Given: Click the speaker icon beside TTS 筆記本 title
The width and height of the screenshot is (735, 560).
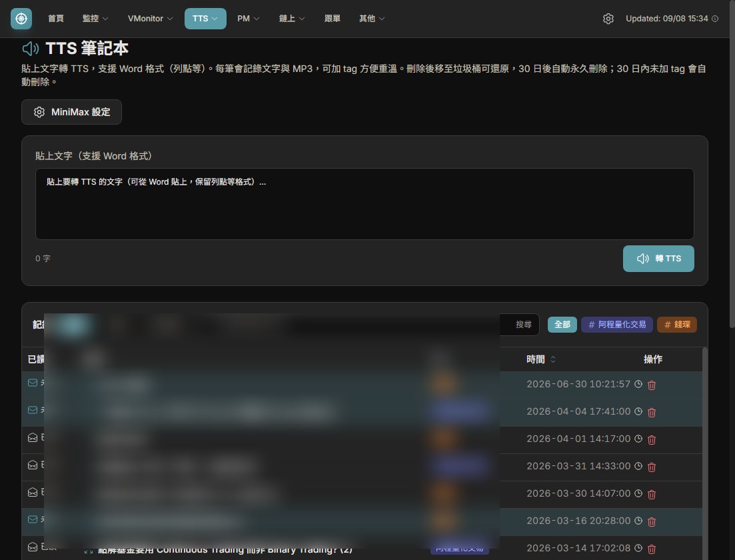Looking at the screenshot, I should tap(31, 48).
